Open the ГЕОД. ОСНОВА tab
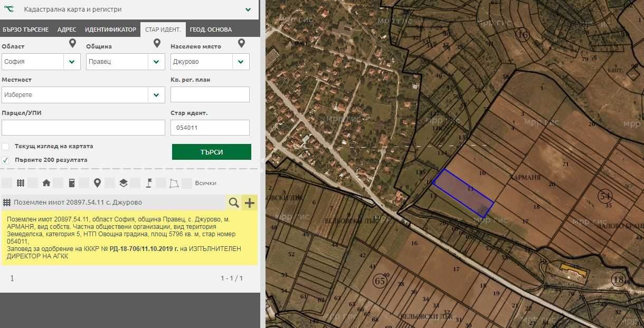Image resolution: width=644 pixels, height=328 pixels. (211, 30)
